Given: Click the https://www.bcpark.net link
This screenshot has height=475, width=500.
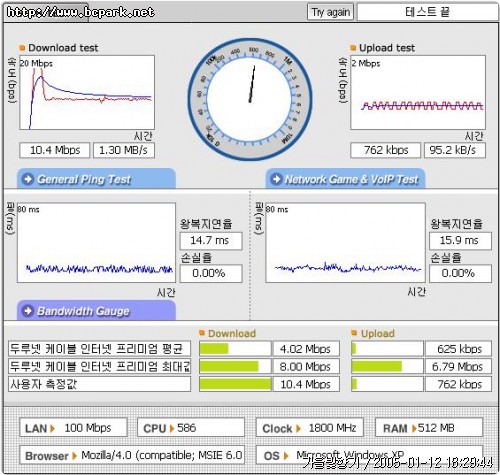Looking at the screenshot, I should 80,12.
